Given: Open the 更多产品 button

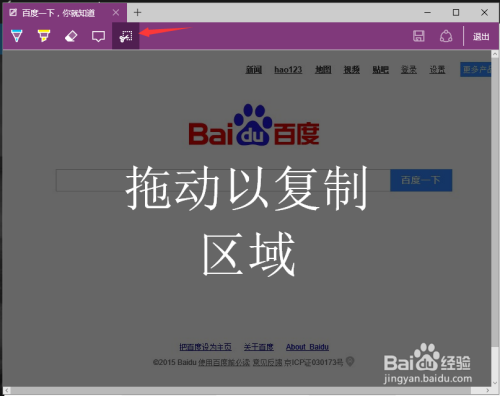Looking at the screenshot, I should (476, 69).
